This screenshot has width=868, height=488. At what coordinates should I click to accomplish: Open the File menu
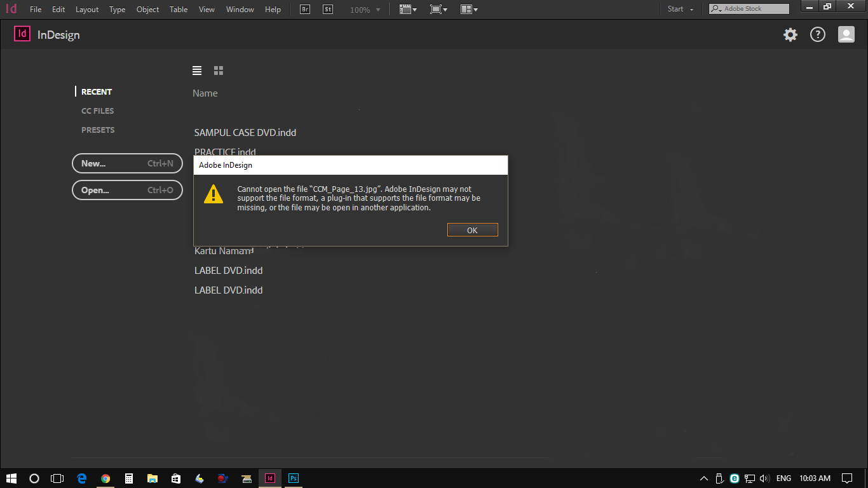tap(36, 10)
